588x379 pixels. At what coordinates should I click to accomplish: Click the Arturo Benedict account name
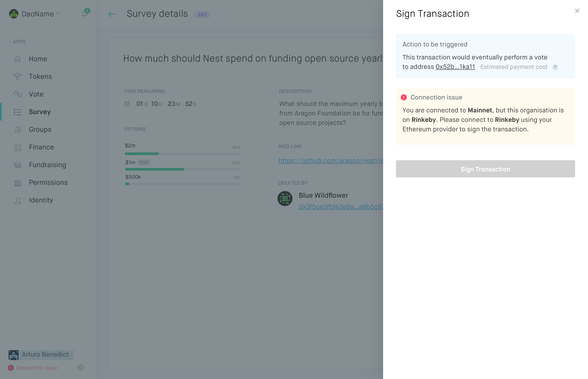[45, 355]
